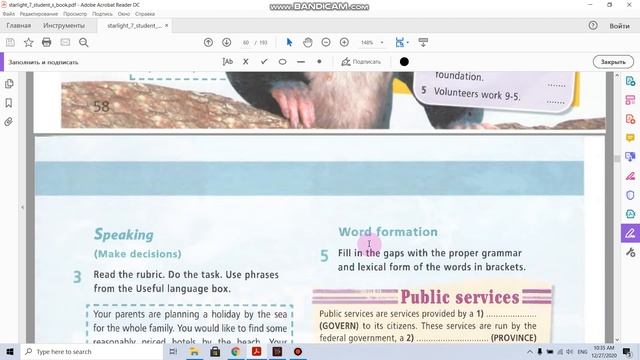
Task: Click the page number field showing 60
Action: (x=246, y=42)
